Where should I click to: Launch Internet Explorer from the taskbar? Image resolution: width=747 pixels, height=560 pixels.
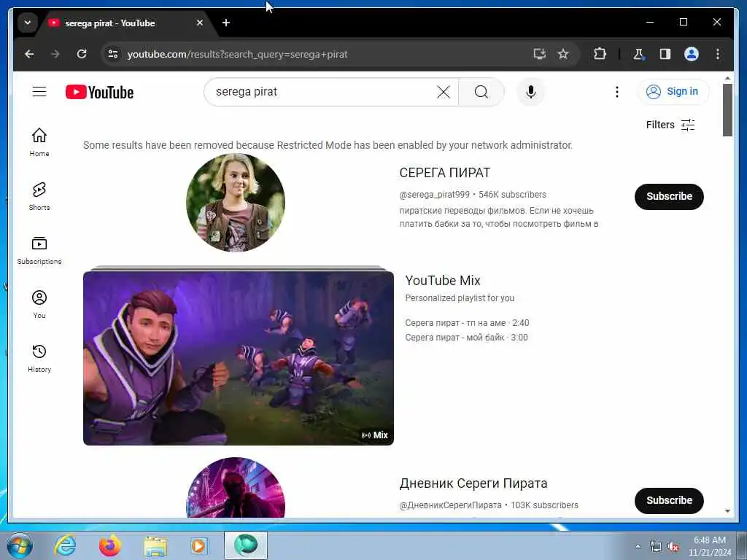[65, 545]
